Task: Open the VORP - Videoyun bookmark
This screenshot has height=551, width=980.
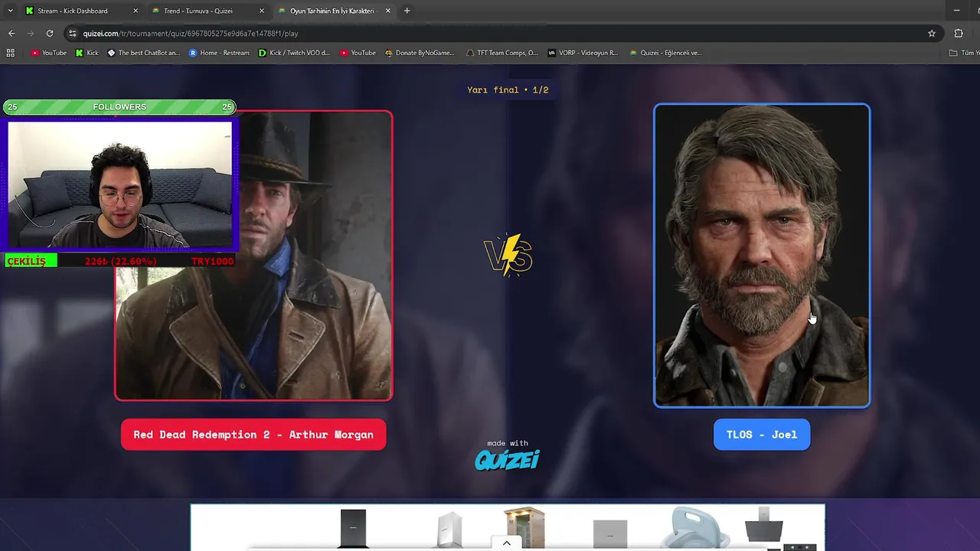Action: click(x=583, y=53)
